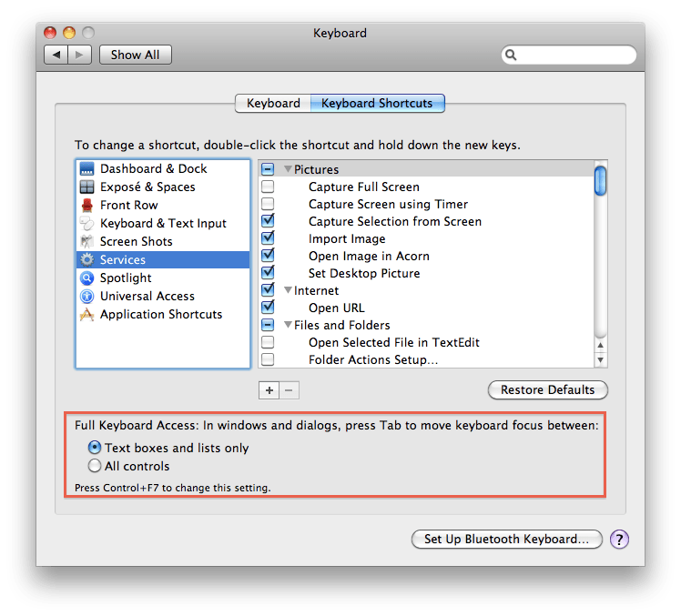681x616 pixels.
Task: Click the Exposé & Spaces category icon
Action: pyautogui.click(x=86, y=187)
